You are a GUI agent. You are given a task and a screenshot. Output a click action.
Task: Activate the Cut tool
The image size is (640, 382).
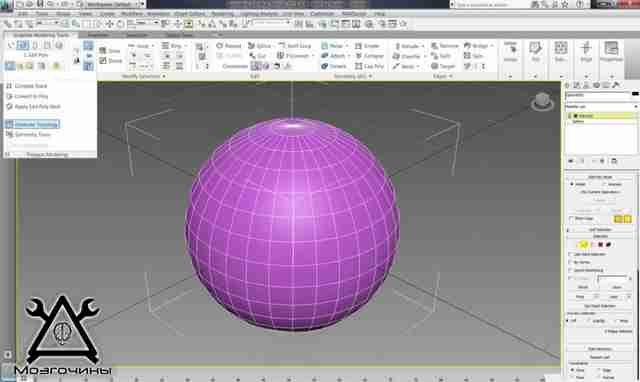click(258, 56)
